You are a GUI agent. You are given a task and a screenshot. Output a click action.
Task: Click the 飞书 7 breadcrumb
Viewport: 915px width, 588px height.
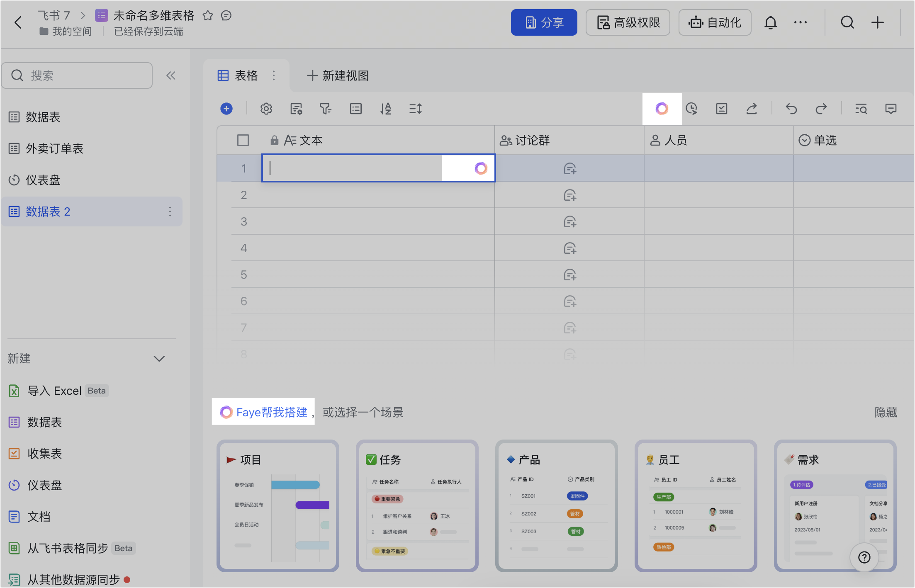tap(54, 16)
